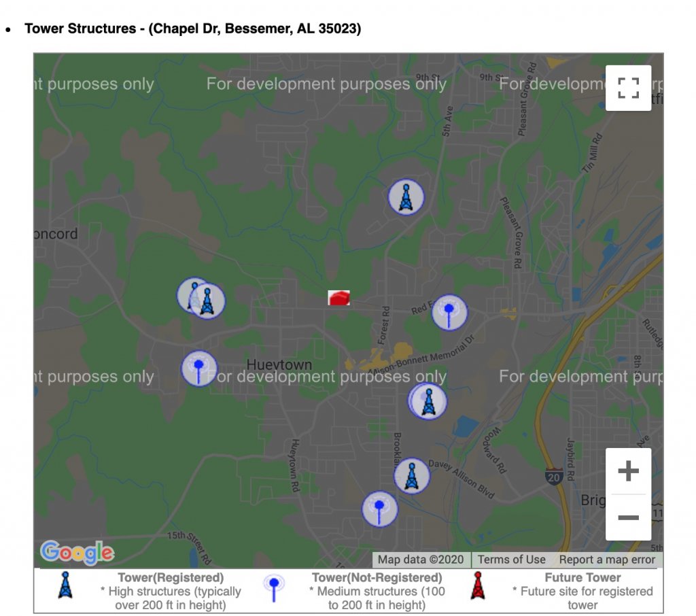Open the Terms of Use link

(511, 560)
